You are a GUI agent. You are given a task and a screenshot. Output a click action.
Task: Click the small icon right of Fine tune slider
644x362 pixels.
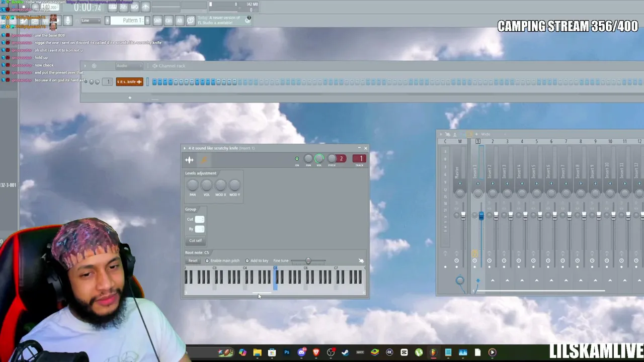coord(361,260)
